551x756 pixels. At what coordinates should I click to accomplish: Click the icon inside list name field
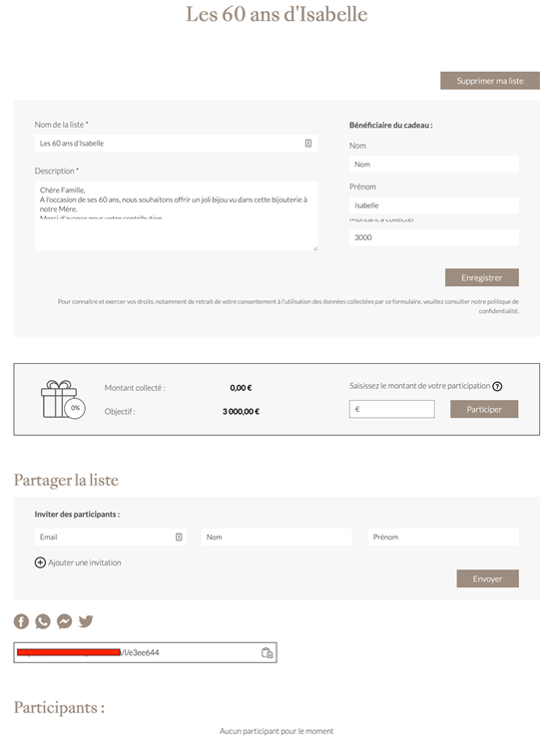[308, 144]
